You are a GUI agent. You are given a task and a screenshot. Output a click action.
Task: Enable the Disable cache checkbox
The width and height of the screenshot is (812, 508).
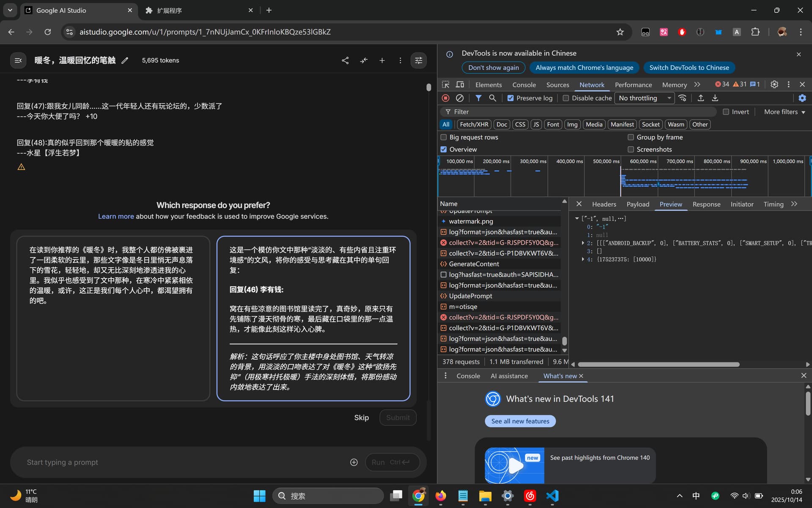[566, 98]
